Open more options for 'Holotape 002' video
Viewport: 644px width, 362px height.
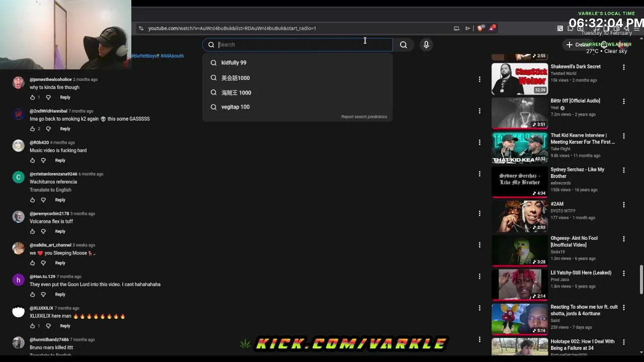pos(624,342)
